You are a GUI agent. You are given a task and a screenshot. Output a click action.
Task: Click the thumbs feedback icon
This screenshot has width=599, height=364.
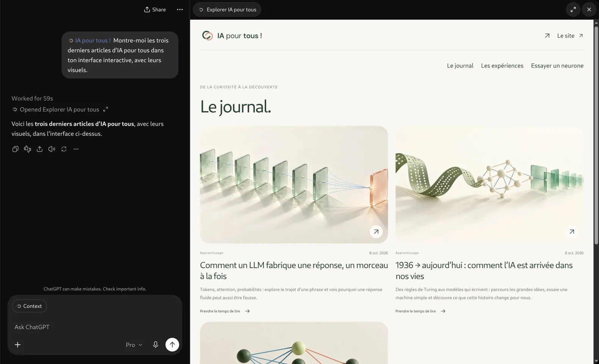(x=27, y=149)
